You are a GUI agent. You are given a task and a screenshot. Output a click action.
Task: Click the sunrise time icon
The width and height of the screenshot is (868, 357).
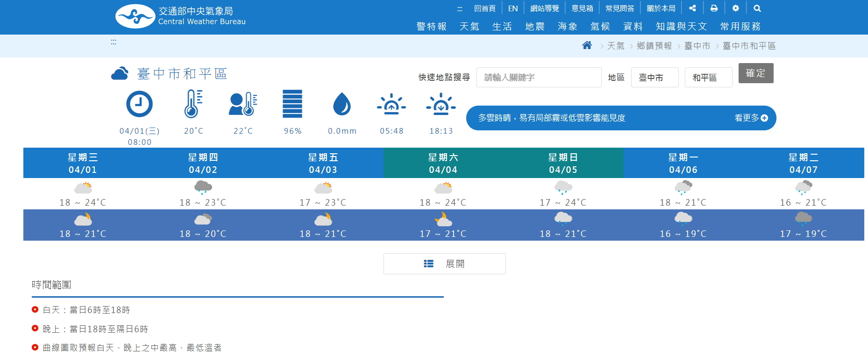click(x=391, y=104)
